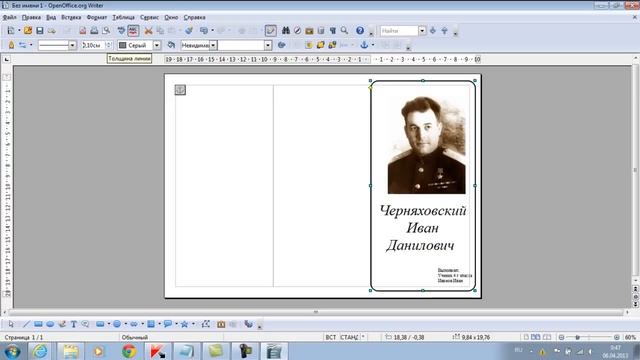Open the Вид menu
The height and width of the screenshot is (360, 640).
point(51,17)
